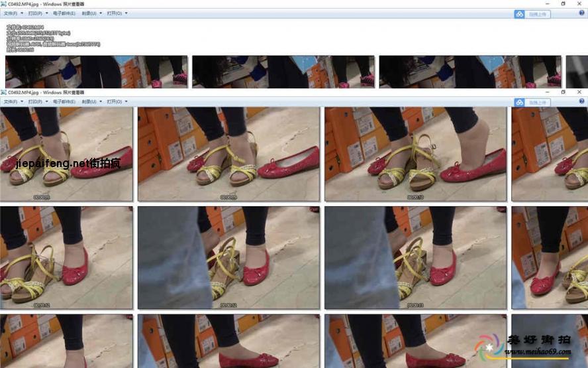Open the 打开(O) dropdown in lower window
588x368 pixels.
pos(117,102)
